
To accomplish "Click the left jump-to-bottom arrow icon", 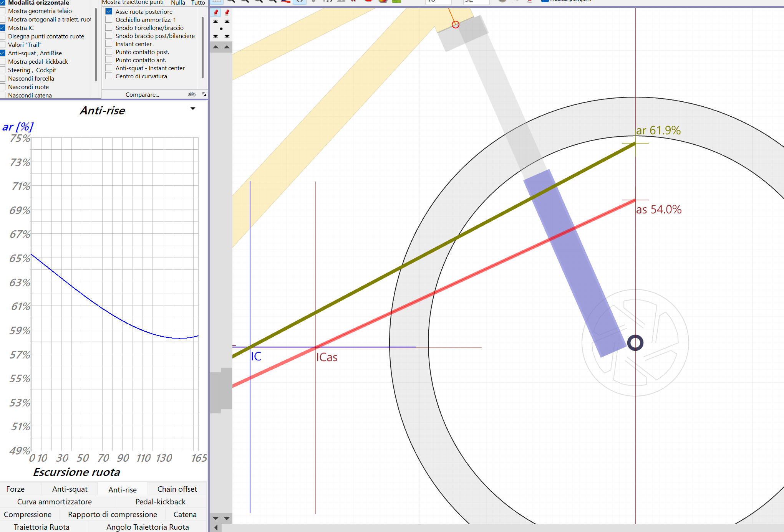I will (x=216, y=36).
